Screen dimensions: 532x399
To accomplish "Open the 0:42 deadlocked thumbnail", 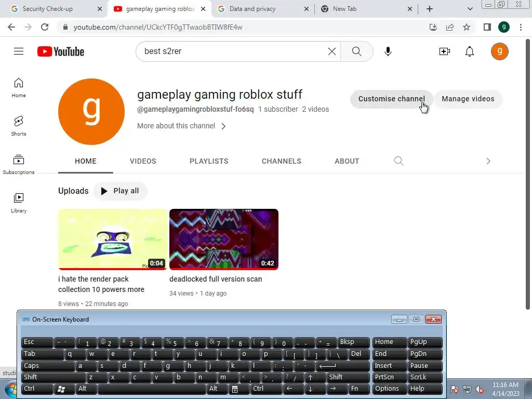I will [x=224, y=239].
